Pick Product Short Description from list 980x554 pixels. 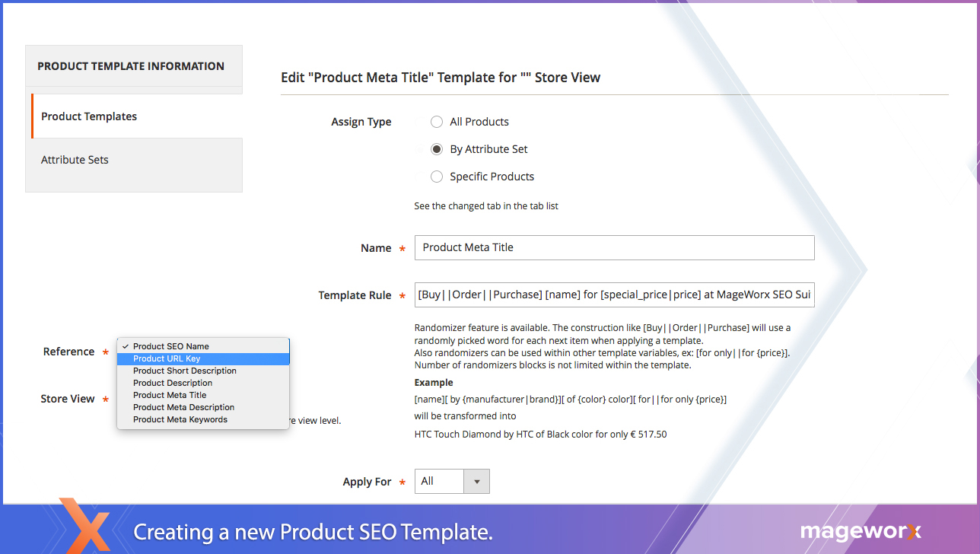185,371
